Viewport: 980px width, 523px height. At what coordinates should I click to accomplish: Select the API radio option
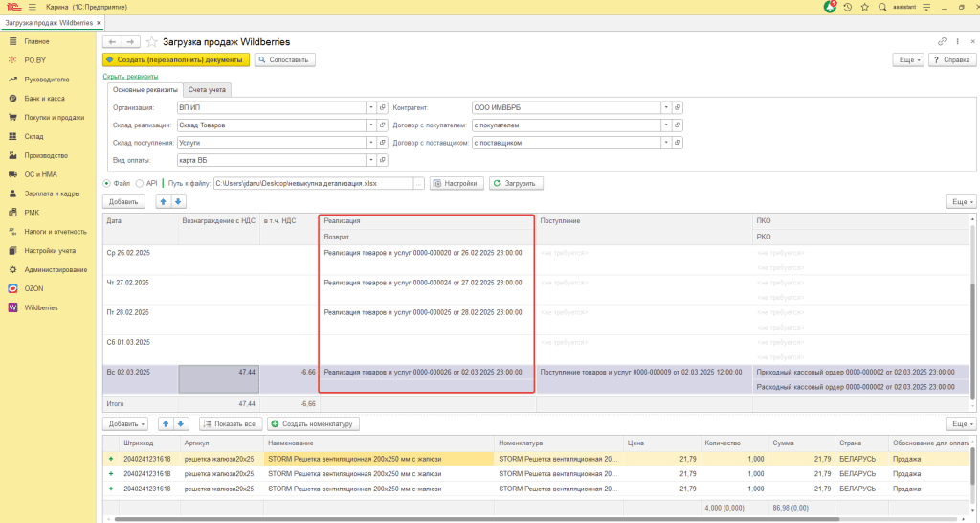coord(140,183)
